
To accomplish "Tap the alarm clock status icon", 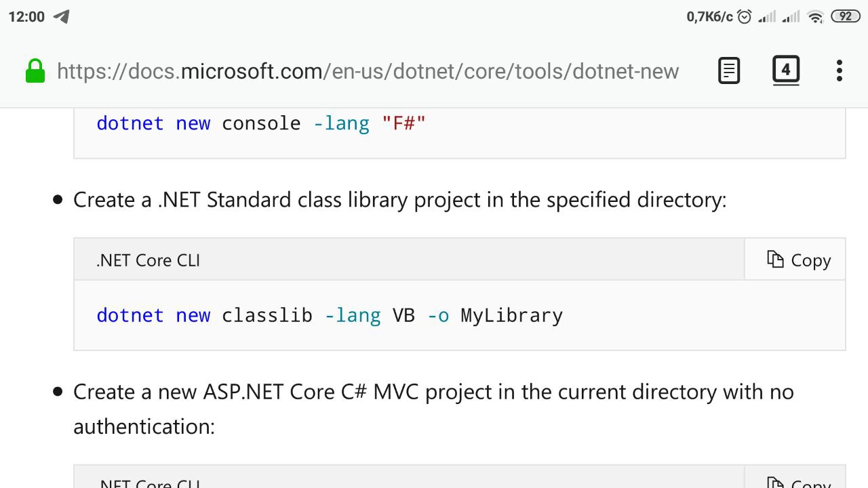I will [x=744, y=17].
